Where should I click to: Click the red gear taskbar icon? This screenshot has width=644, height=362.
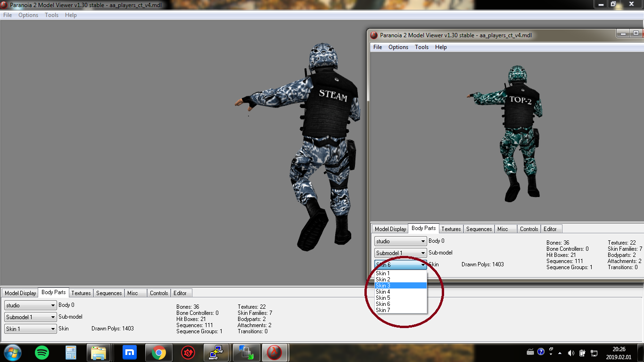pyautogui.click(x=188, y=353)
